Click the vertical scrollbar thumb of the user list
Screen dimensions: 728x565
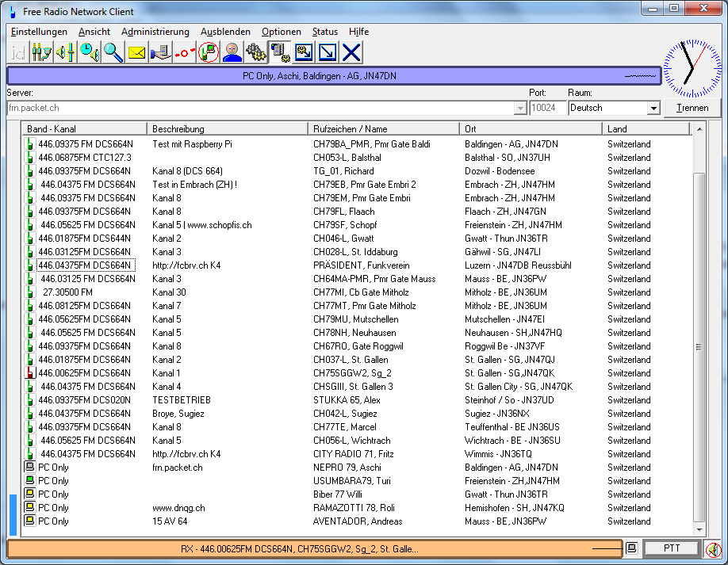[x=699, y=347]
